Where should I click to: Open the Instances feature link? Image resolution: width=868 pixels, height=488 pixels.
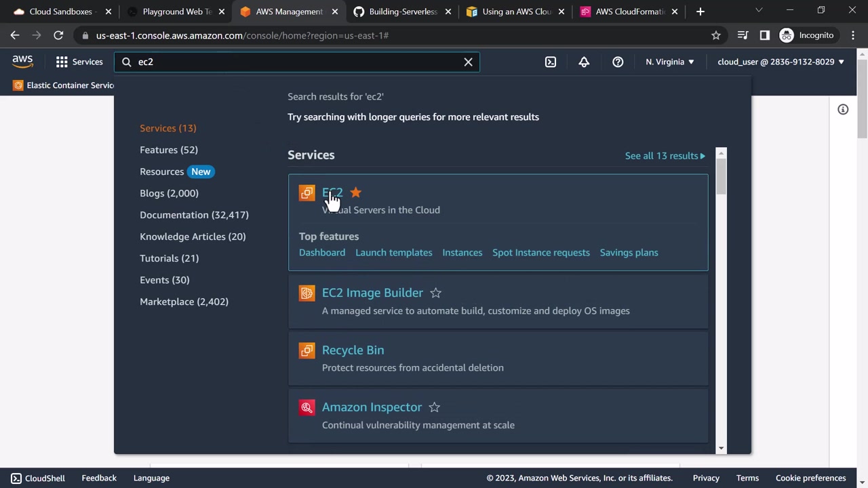(462, 252)
